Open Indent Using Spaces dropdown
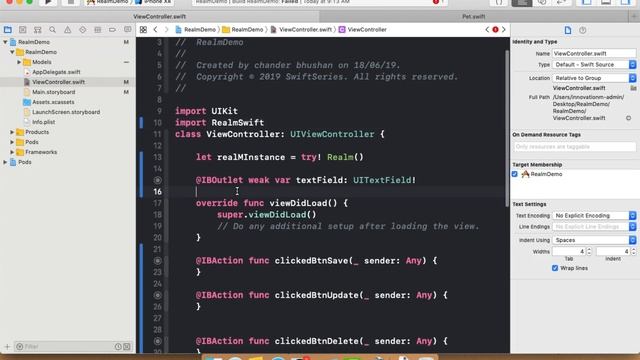Screen dimensions: 640x360 coord(594,240)
